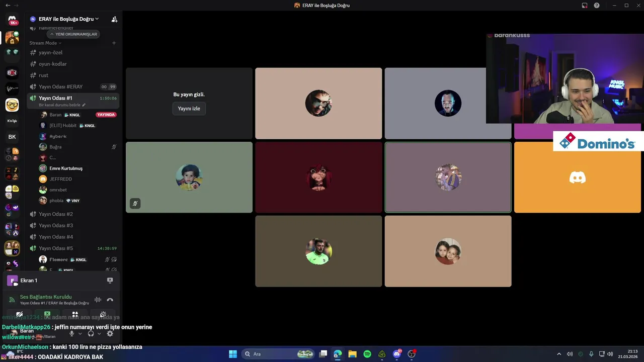Screen dimensions: 644x362
Task: Open Microsoft Edge from the taskbar
Action: point(338,354)
